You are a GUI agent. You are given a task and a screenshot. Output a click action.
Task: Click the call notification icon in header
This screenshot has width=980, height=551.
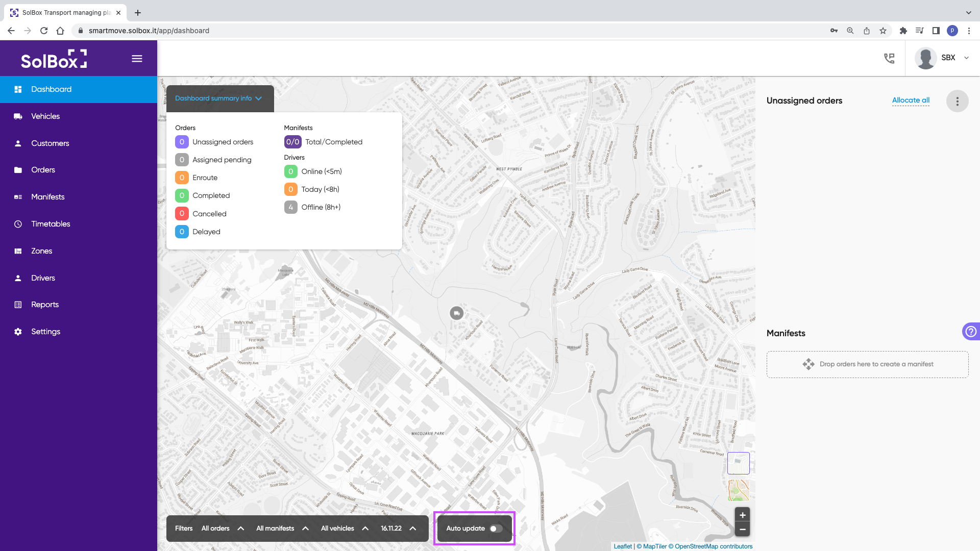(x=889, y=58)
